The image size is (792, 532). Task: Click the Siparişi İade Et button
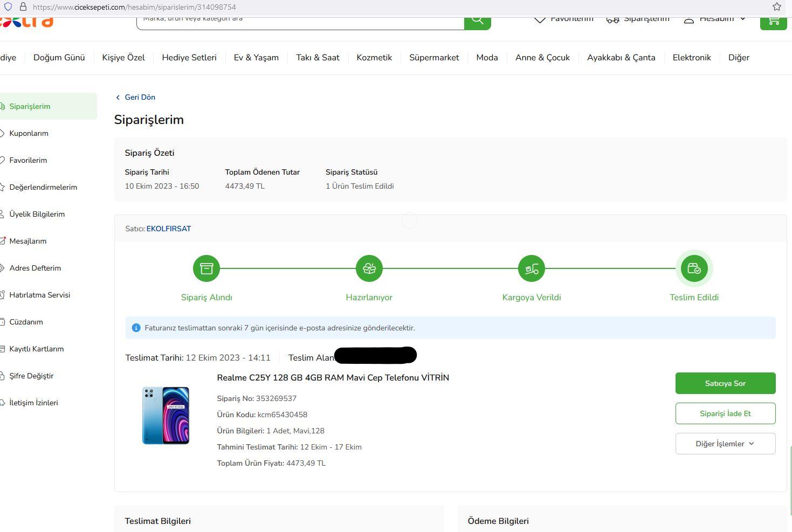tap(725, 413)
